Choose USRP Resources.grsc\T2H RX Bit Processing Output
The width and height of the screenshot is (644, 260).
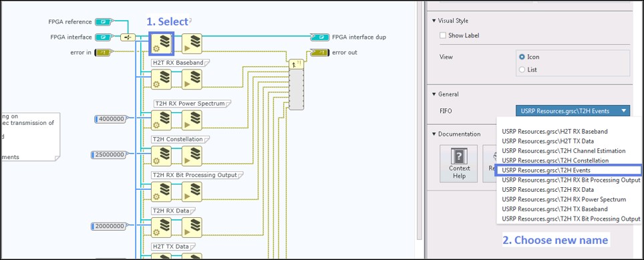pyautogui.click(x=569, y=180)
